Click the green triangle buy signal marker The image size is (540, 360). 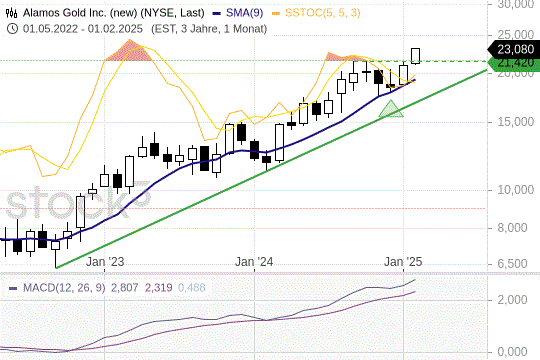click(x=391, y=109)
